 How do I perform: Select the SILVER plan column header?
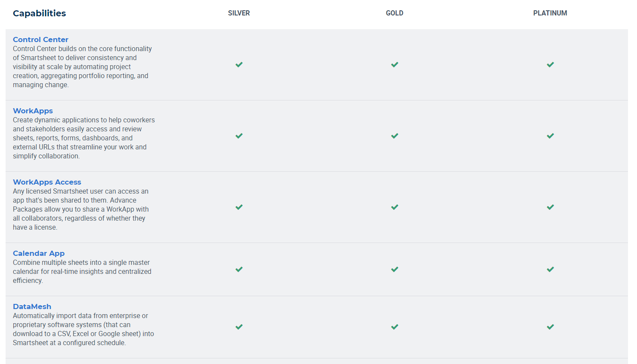click(239, 13)
